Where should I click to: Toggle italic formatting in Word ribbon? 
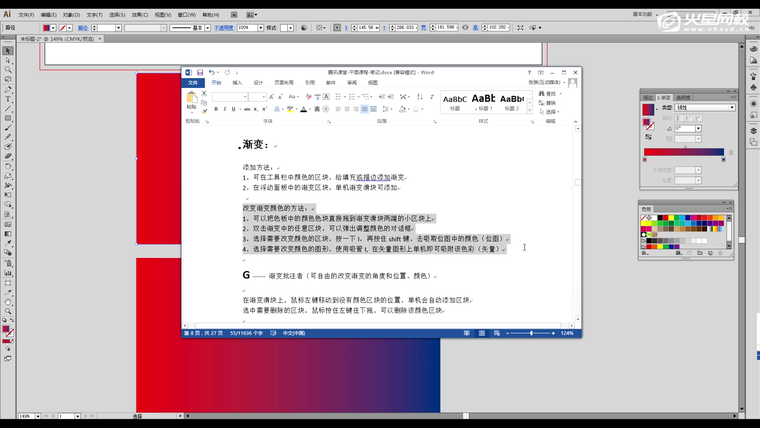click(x=226, y=109)
